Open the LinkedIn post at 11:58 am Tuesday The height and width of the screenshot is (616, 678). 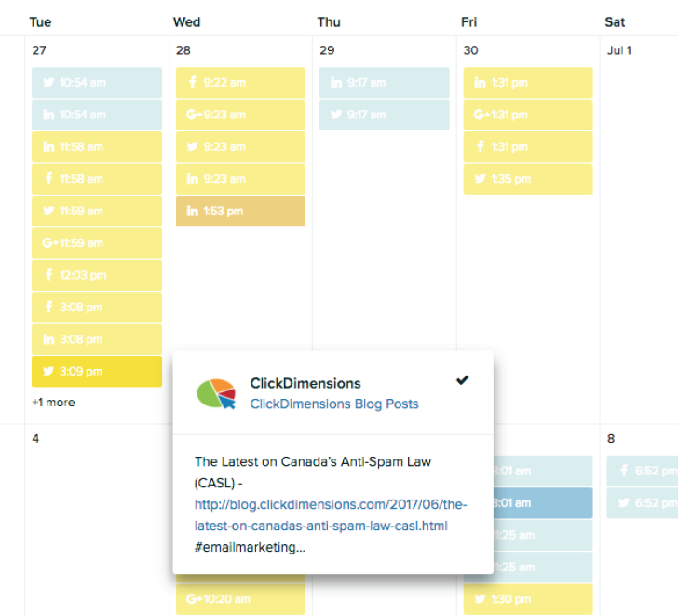[x=97, y=146]
